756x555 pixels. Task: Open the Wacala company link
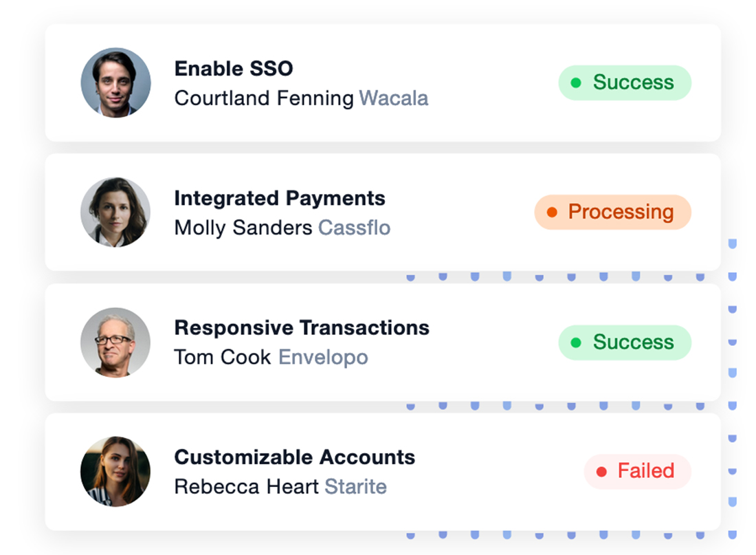pos(393,98)
